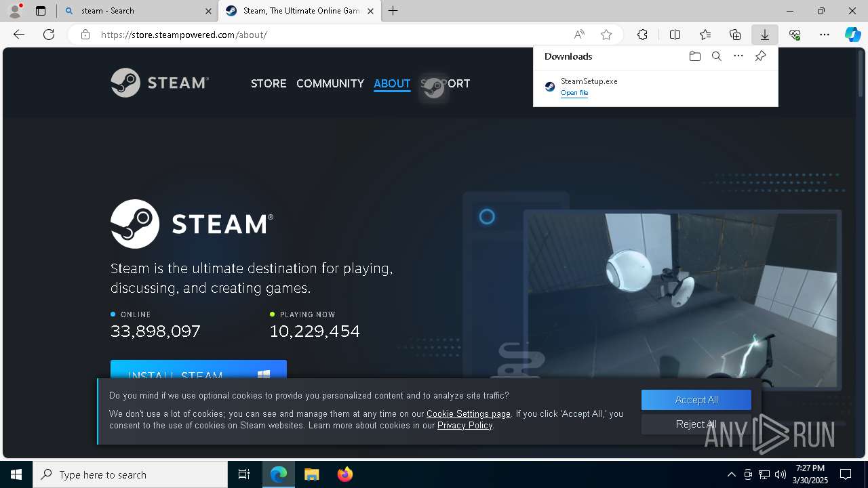Open Edge Settings and more menu

(x=825, y=35)
